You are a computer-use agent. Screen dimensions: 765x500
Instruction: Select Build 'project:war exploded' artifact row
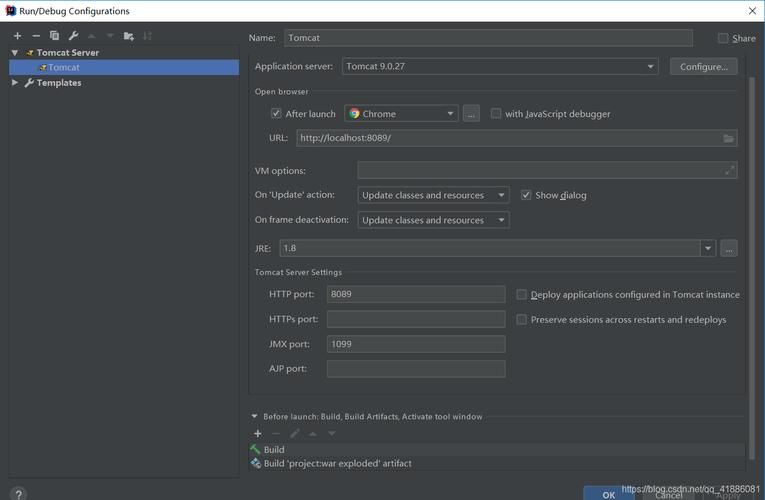[497, 463]
